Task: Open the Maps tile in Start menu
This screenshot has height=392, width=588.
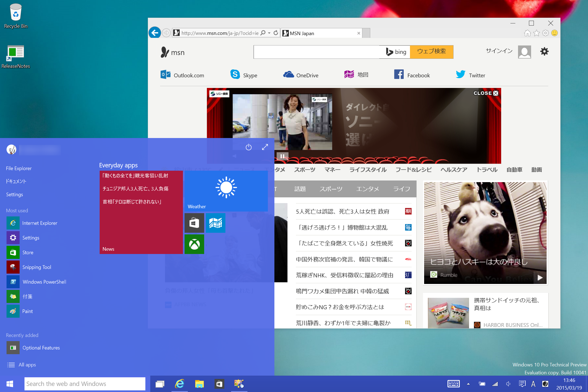Action: tap(215, 223)
